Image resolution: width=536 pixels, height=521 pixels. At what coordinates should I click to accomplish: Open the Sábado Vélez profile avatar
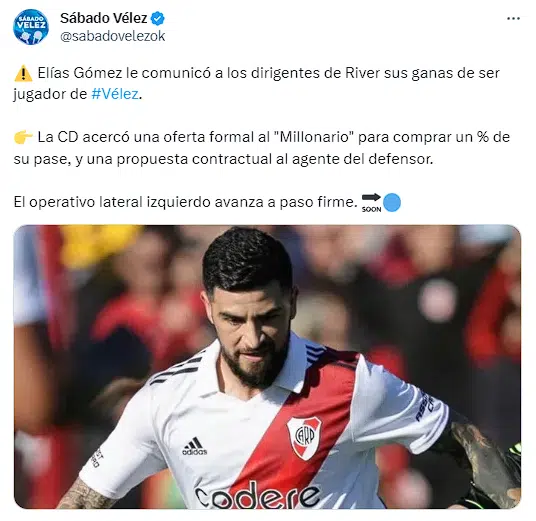[x=31, y=27]
